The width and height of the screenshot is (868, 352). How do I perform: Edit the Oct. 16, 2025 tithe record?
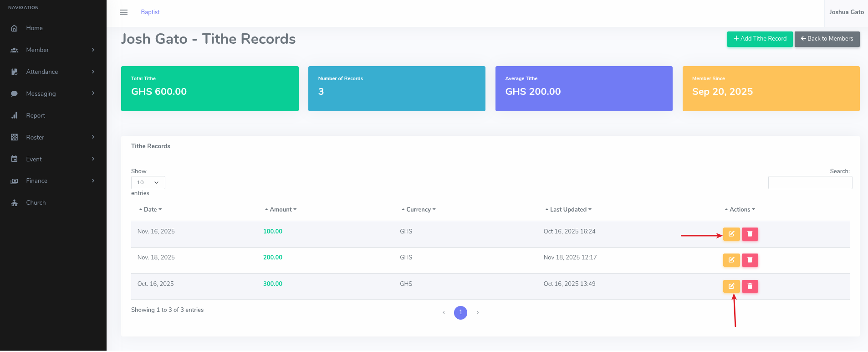click(731, 286)
